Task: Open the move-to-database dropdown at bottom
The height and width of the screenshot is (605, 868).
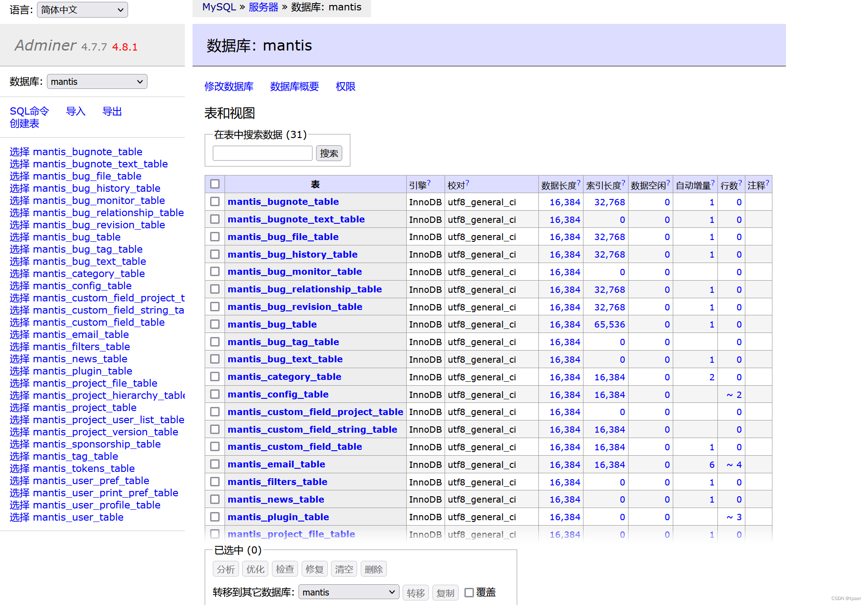Action: (349, 592)
